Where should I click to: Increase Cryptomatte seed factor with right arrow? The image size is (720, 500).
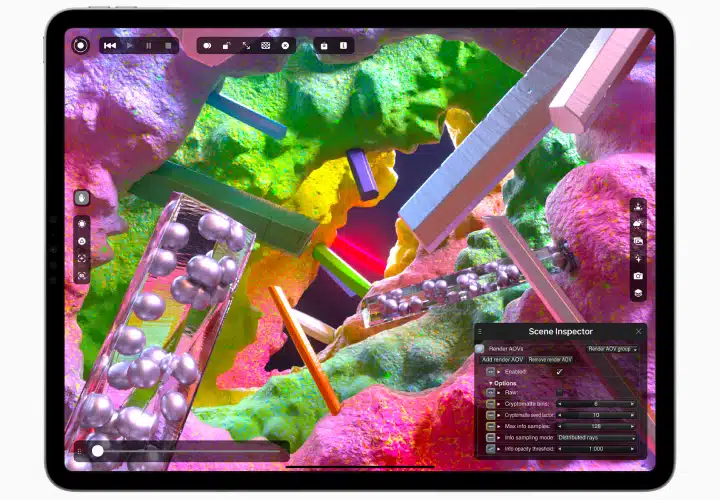point(633,415)
